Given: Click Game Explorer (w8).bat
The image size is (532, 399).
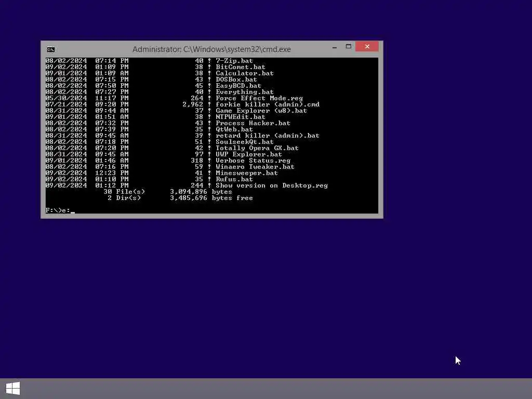Looking at the screenshot, I should point(261,111).
